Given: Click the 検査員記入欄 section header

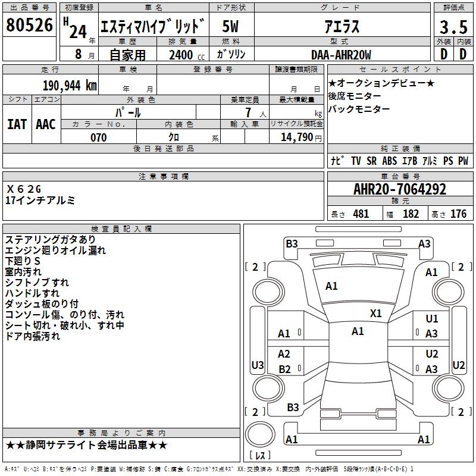Looking at the screenshot, I should pos(121,229).
